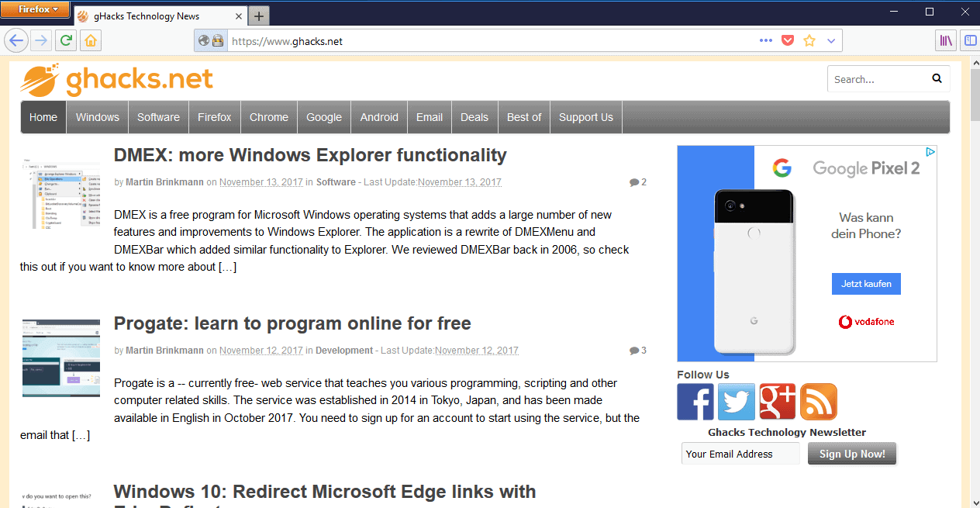Open the ghacks Facebook page
This screenshot has width=980, height=508.
pyautogui.click(x=695, y=401)
